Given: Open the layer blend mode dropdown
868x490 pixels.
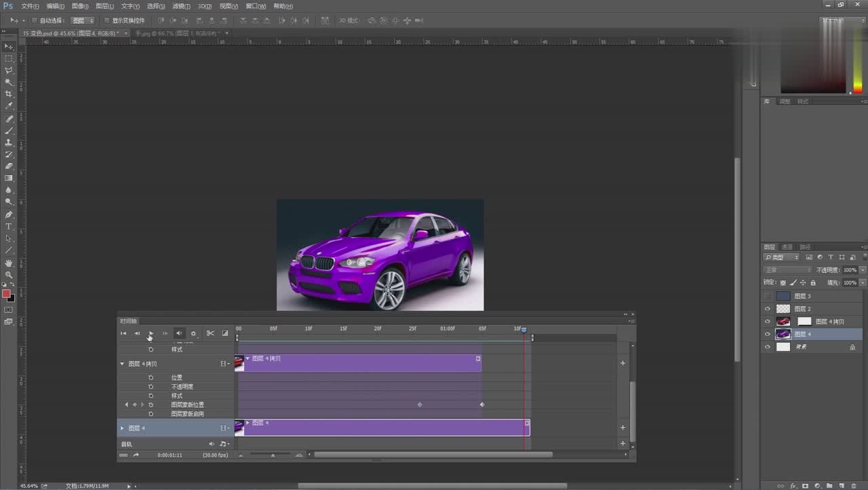Looking at the screenshot, I should [x=787, y=270].
